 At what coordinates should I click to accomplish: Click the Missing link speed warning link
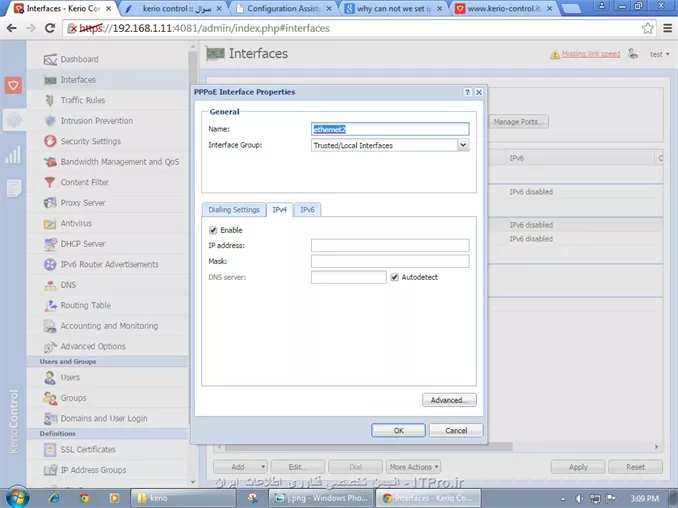tap(591, 54)
